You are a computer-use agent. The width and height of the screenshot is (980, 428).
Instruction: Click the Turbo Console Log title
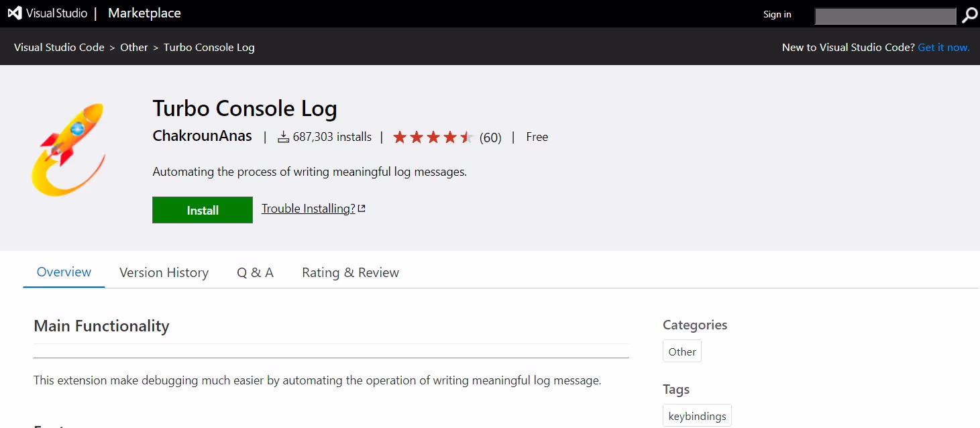[x=245, y=109]
